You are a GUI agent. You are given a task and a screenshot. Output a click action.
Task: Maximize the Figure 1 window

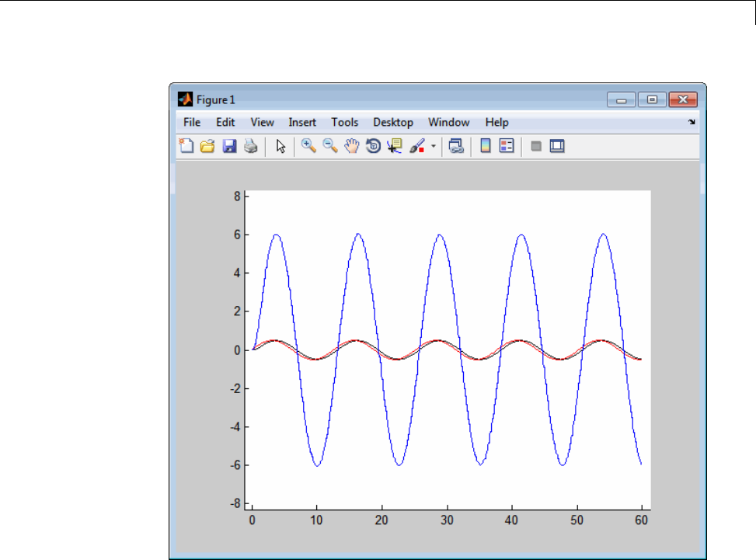pyautogui.click(x=652, y=99)
